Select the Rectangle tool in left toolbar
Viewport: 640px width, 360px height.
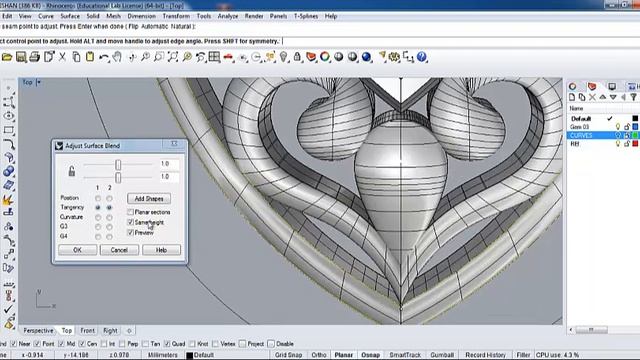pos(9,130)
